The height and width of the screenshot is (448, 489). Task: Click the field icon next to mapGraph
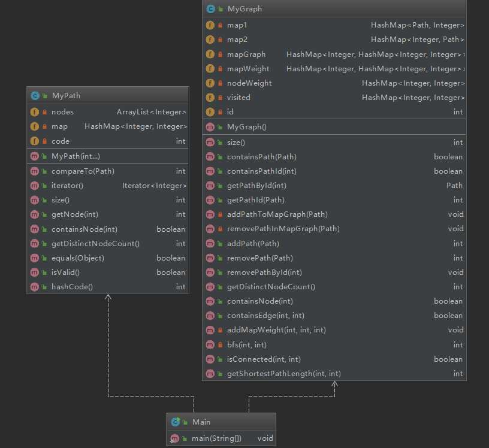point(210,55)
